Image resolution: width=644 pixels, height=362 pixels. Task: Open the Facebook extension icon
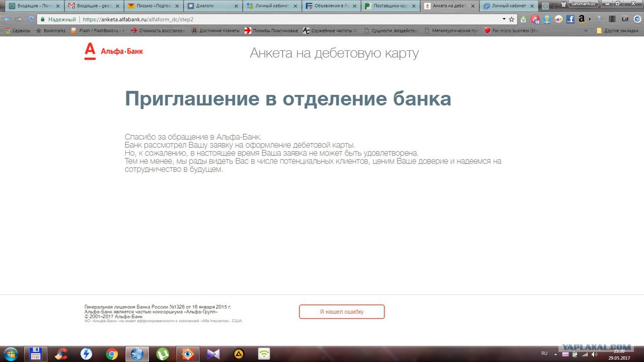coord(570,19)
